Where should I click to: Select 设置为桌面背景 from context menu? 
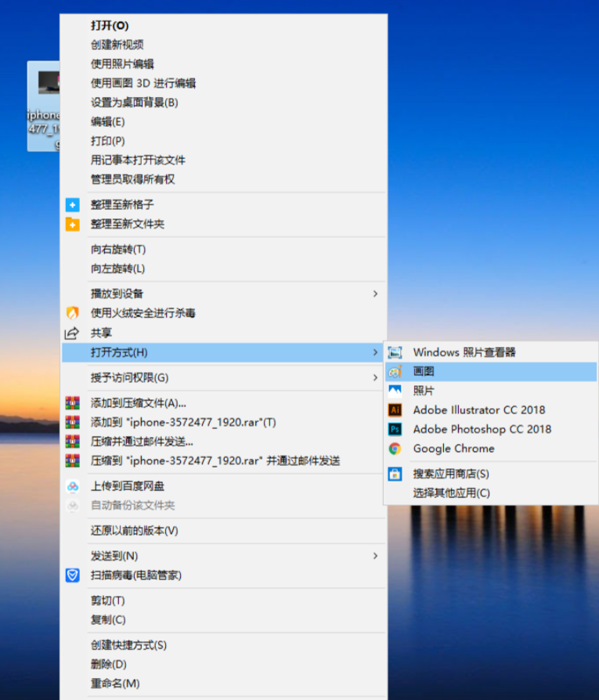point(134,103)
